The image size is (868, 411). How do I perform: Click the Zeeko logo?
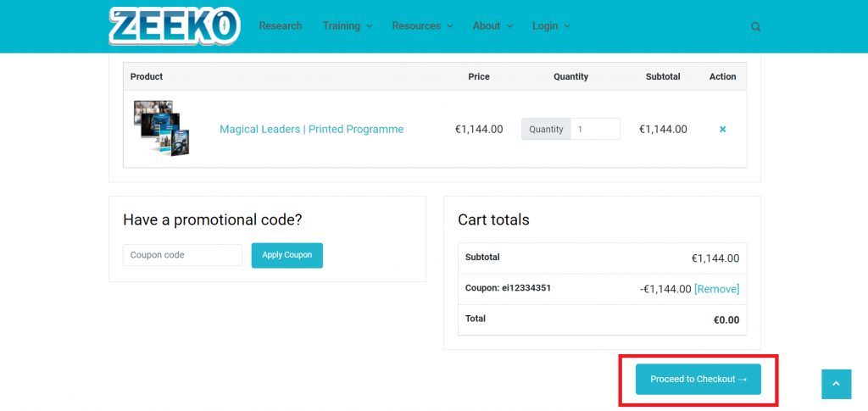174,25
